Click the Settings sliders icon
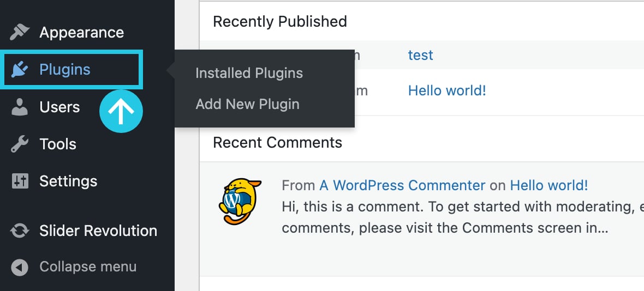Screen dimensions: 644x291 click(20, 181)
